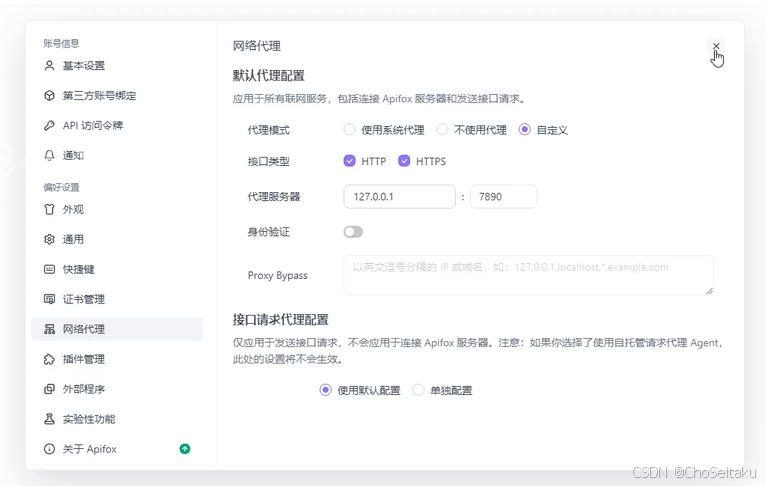Click the keyboard icon beside 快捷键

coord(49,269)
